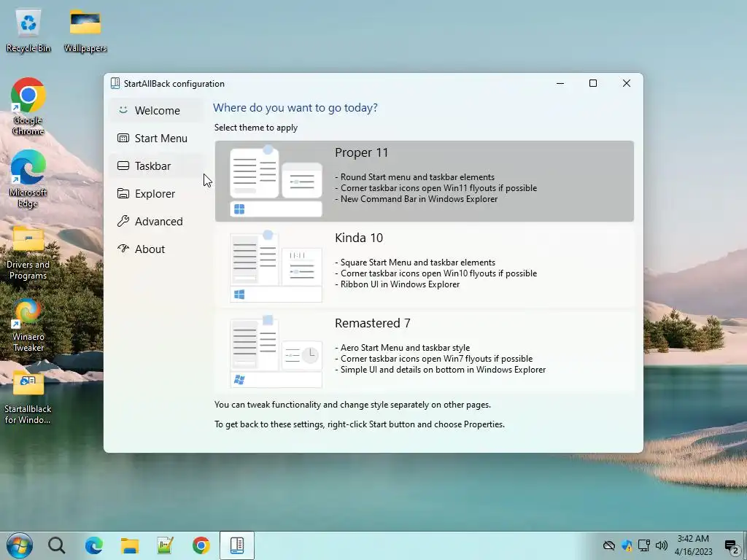Select Winaero Tweaker desktop shortcut
The image size is (747, 560).
click(28, 325)
